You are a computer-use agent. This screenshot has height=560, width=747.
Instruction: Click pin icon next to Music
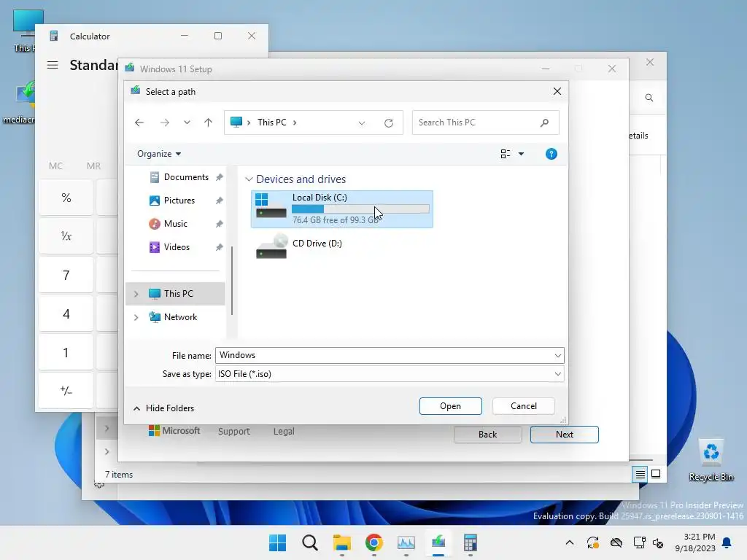coord(219,224)
